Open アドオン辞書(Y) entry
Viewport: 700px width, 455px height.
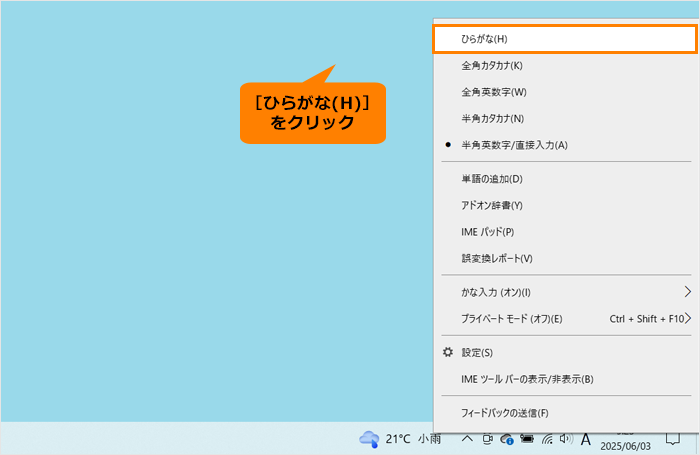[565, 205]
